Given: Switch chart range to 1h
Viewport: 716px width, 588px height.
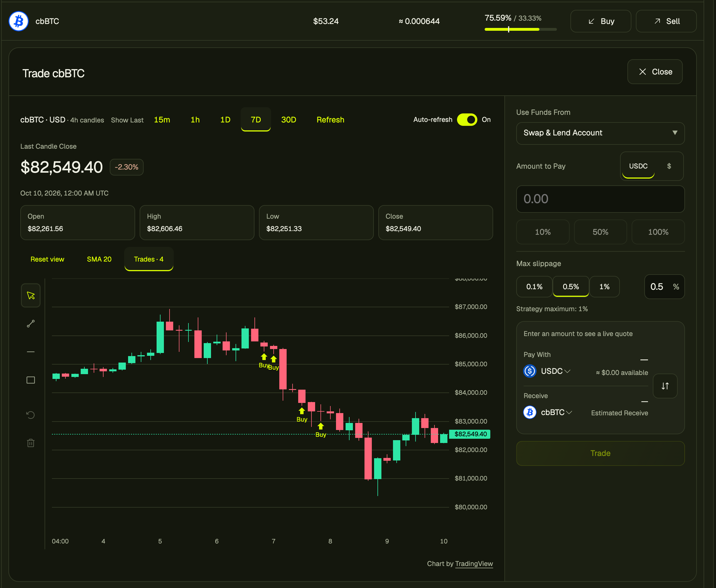Looking at the screenshot, I should pos(195,120).
